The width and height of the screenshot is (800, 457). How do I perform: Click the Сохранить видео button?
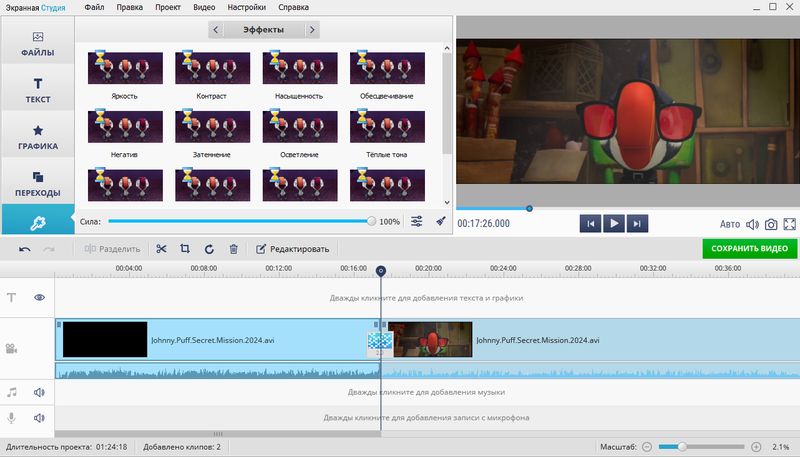tap(749, 248)
